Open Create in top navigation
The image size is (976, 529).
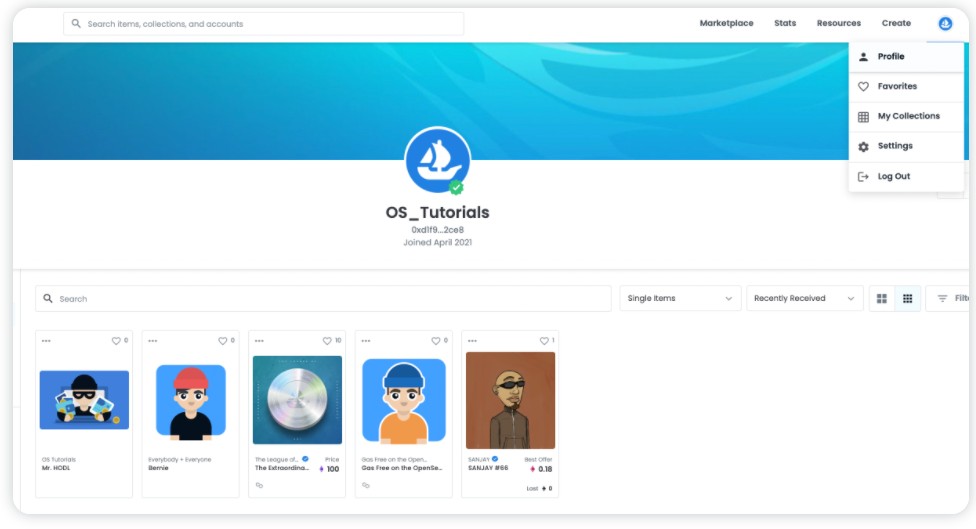click(896, 23)
